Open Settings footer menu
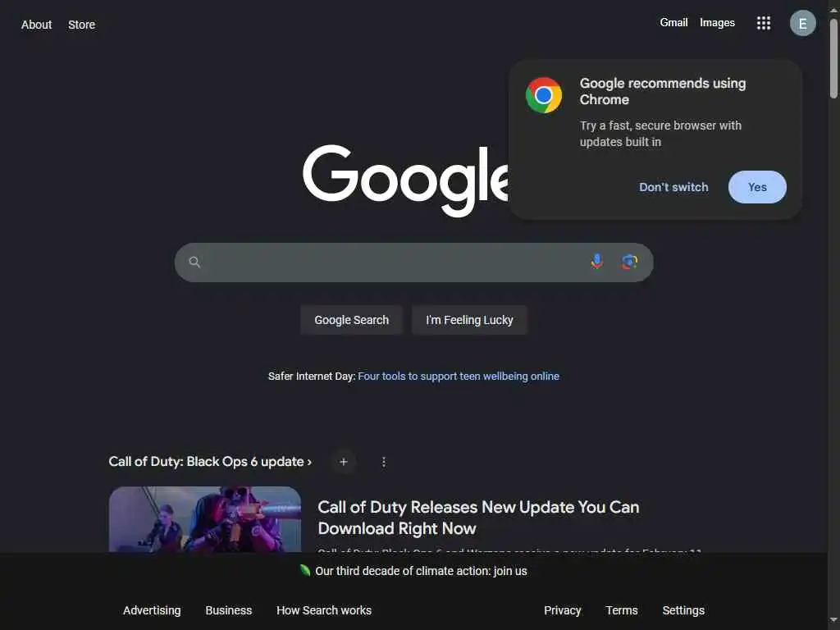The image size is (840, 630). click(683, 610)
